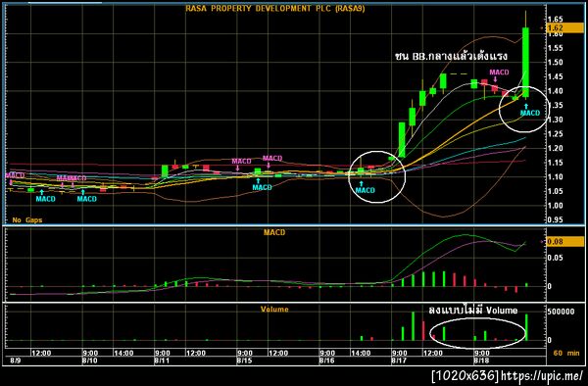588x386 pixels.
Task: Click the 1.15 price axis label
Action: click(556, 163)
